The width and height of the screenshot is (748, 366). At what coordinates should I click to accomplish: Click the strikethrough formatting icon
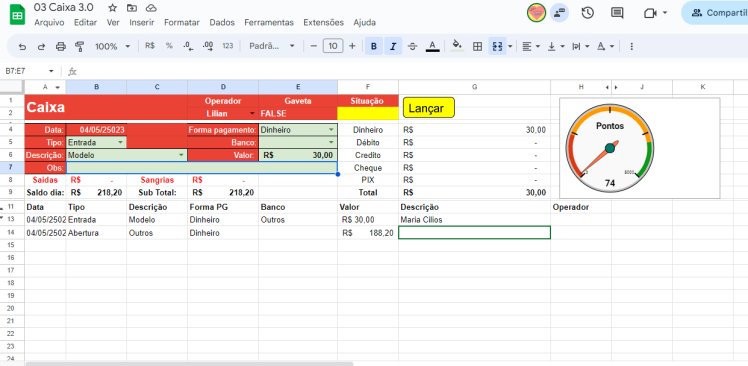click(413, 46)
